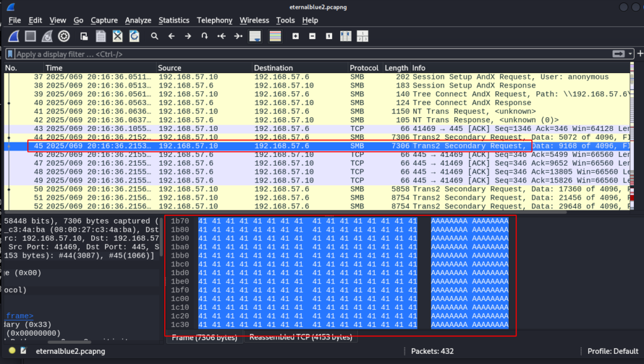644x364 pixels.
Task: Jump to the first packet icon
Action: tap(221, 36)
